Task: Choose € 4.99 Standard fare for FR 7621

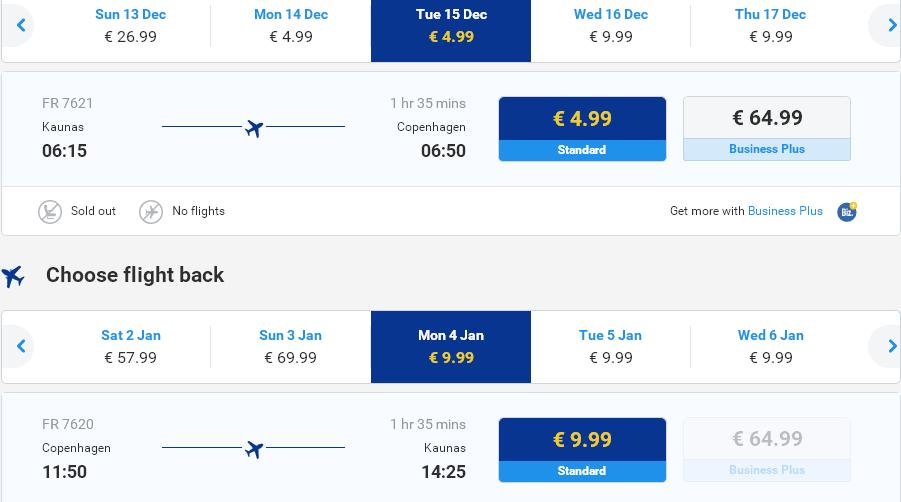Action: click(x=582, y=129)
